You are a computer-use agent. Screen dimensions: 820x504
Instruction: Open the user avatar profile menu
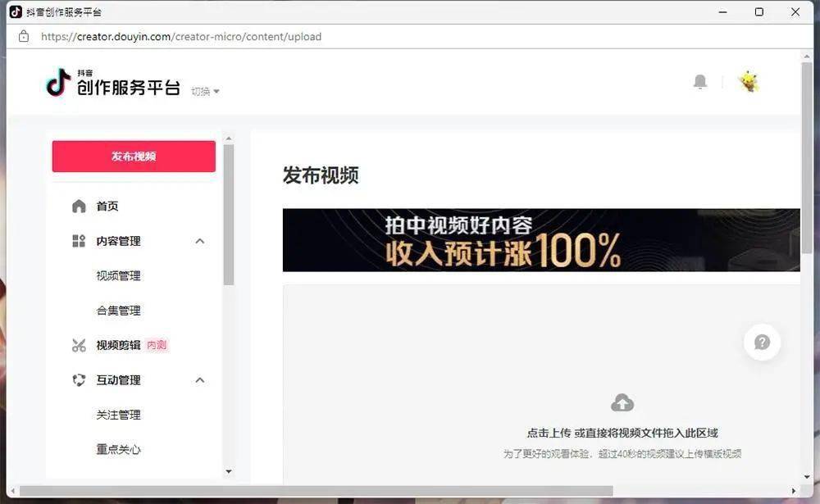tap(748, 82)
